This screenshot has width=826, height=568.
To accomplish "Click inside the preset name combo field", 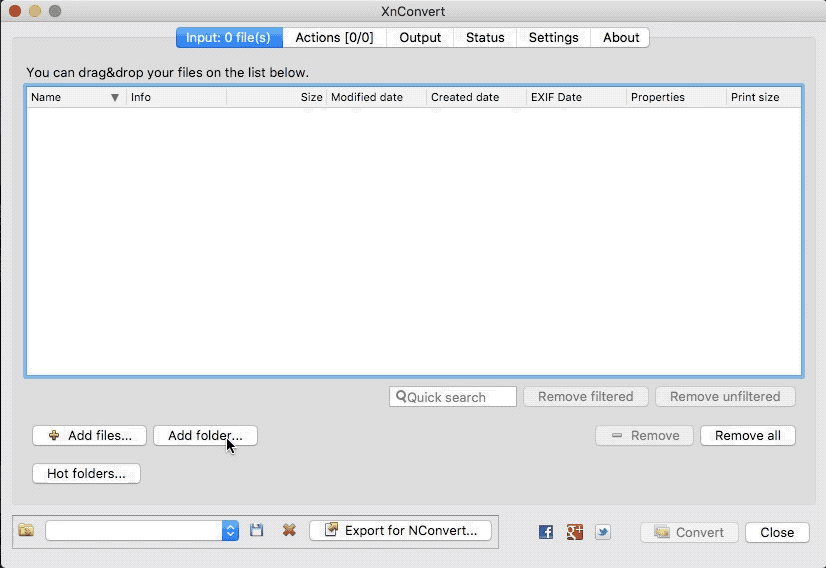I will 134,531.
